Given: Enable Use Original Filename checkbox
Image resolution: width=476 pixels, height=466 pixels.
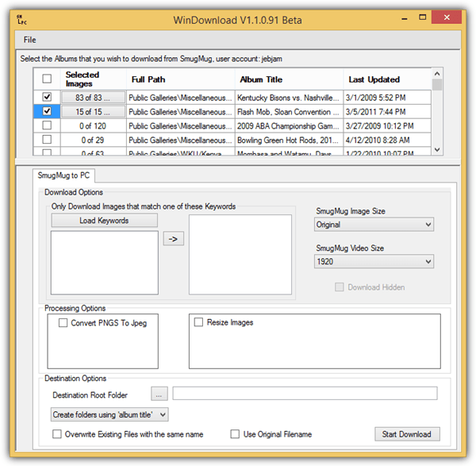Looking at the screenshot, I should coord(235,433).
